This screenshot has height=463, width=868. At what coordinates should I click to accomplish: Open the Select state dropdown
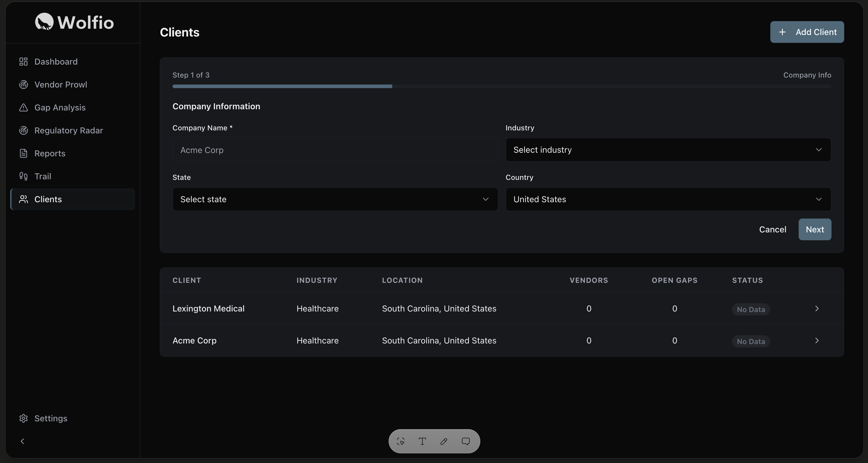(335, 199)
